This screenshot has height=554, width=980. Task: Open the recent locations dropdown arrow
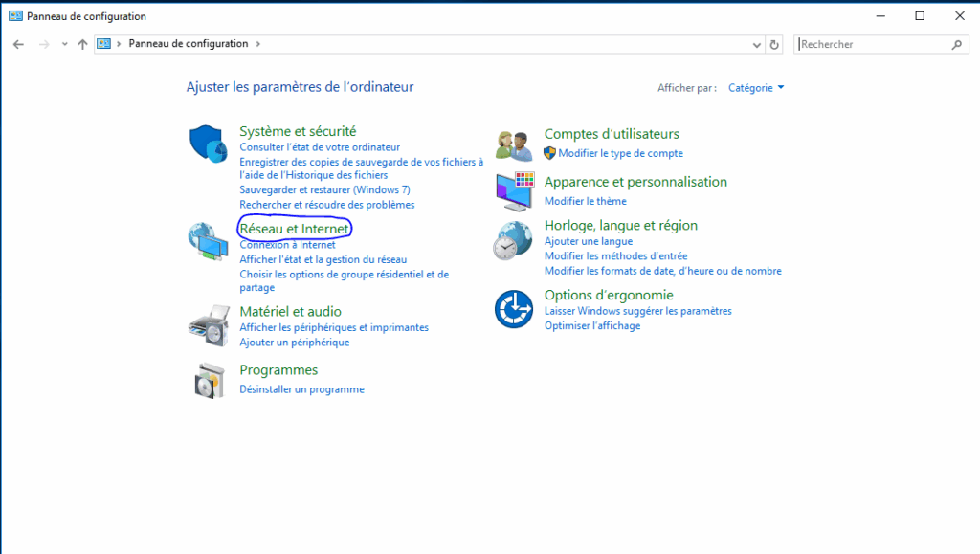[65, 44]
